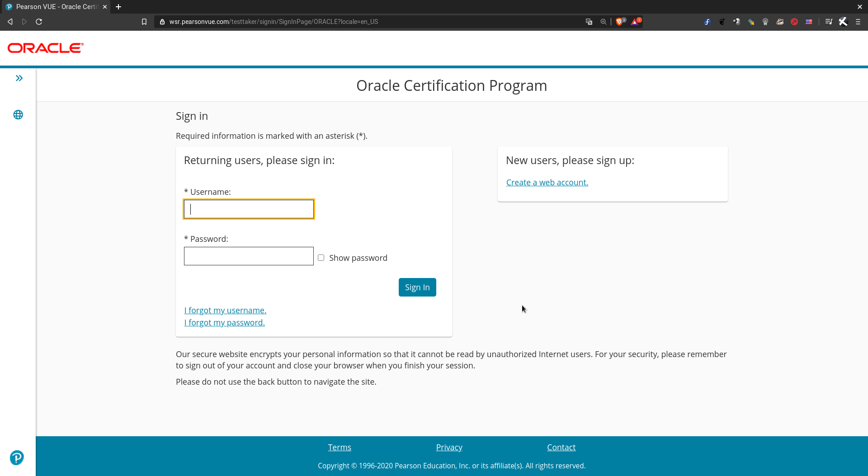Screen dimensions: 868x476
Task: Open the zoom magnifier in the address bar
Action: pos(604,22)
